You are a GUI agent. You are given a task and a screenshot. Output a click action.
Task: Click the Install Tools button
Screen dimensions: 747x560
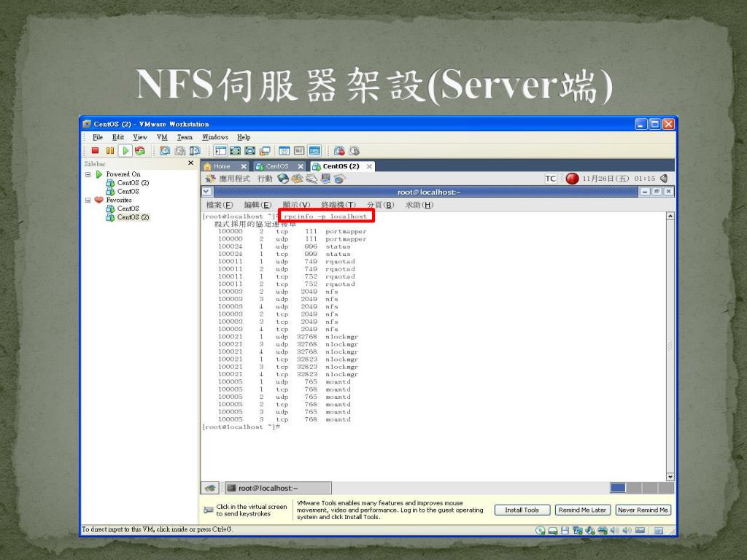522,510
